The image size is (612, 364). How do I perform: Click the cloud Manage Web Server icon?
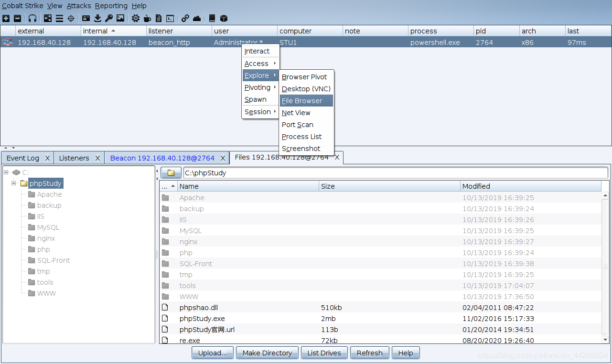click(197, 19)
